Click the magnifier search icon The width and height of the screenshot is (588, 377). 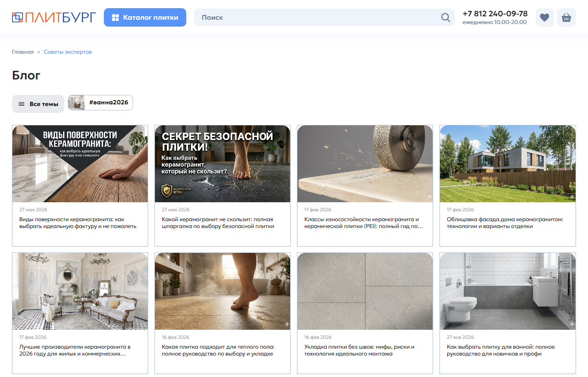446,18
